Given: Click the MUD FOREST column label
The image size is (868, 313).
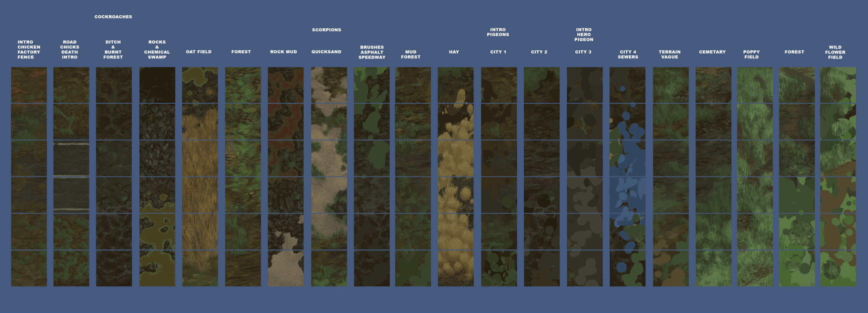Looking at the screenshot, I should tap(411, 55).
